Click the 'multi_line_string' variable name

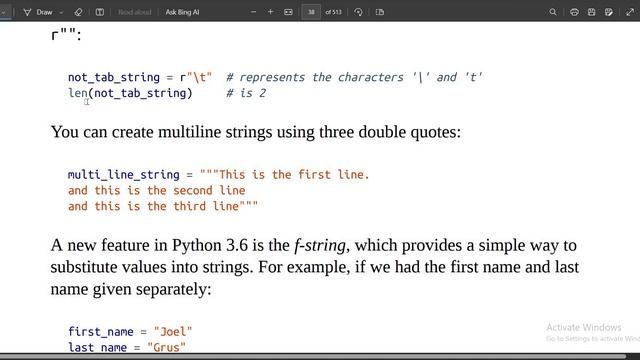[124, 175]
